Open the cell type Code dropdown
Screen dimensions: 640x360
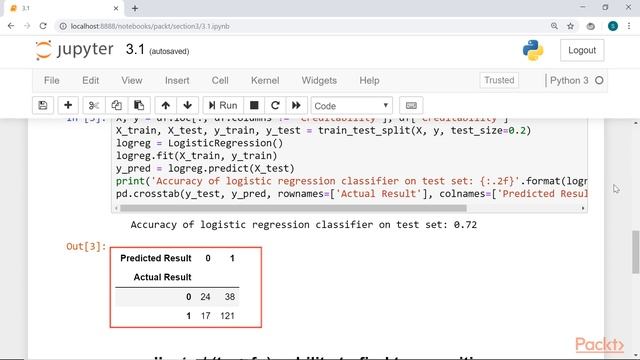click(x=351, y=106)
